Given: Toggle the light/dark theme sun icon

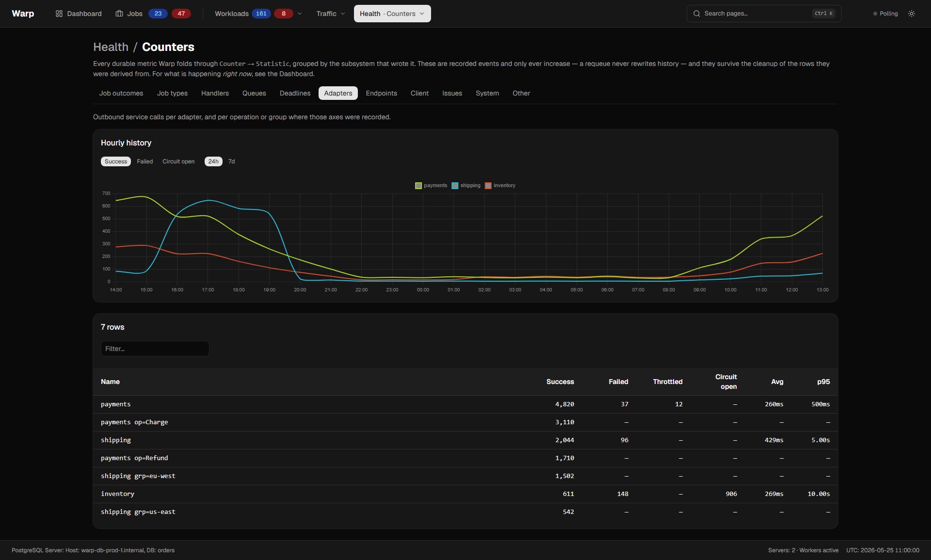Looking at the screenshot, I should tap(912, 14).
